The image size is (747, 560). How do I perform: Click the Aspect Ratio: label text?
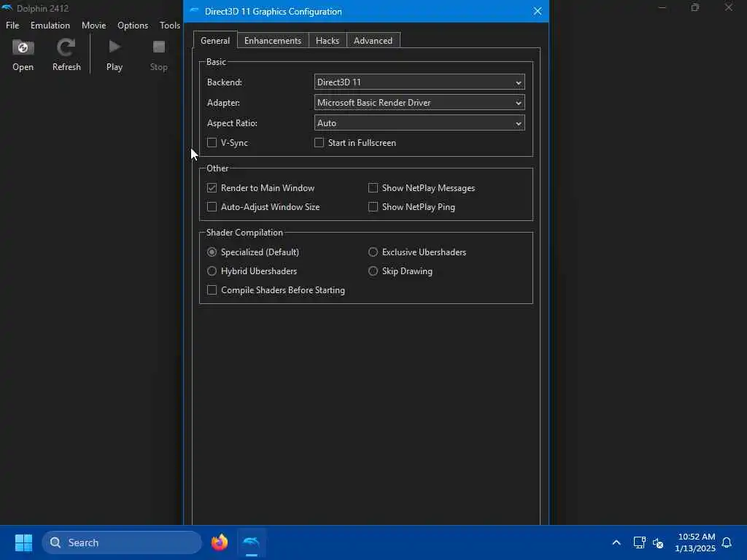232,122
